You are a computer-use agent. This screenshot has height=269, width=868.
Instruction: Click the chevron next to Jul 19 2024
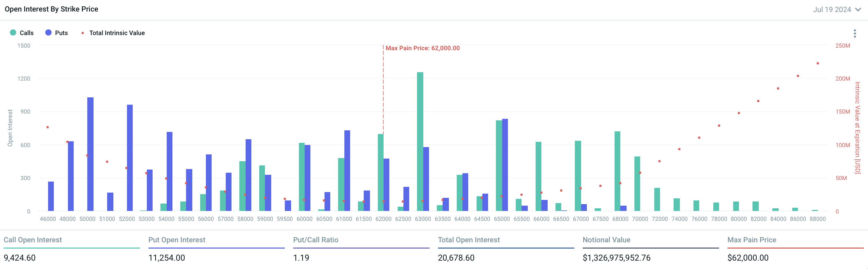pos(858,9)
